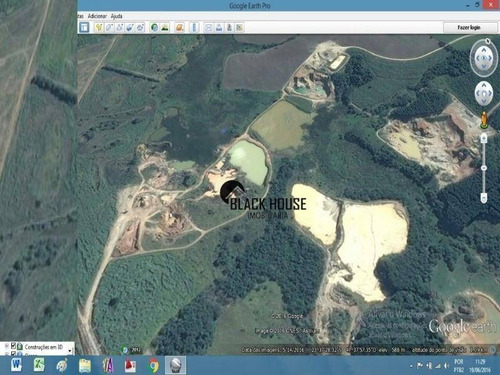The width and height of the screenshot is (500, 375).
Task: Click the north N compass marker
Action: coord(488,41)
